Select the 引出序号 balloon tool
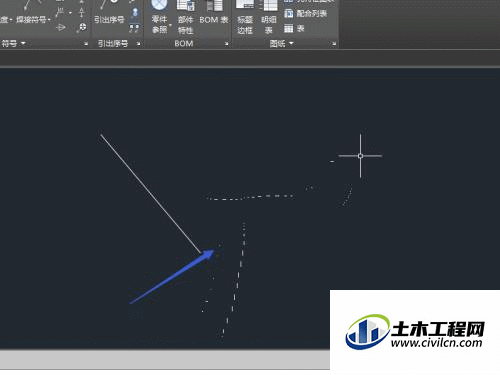This screenshot has height=375, width=500. click(109, 13)
